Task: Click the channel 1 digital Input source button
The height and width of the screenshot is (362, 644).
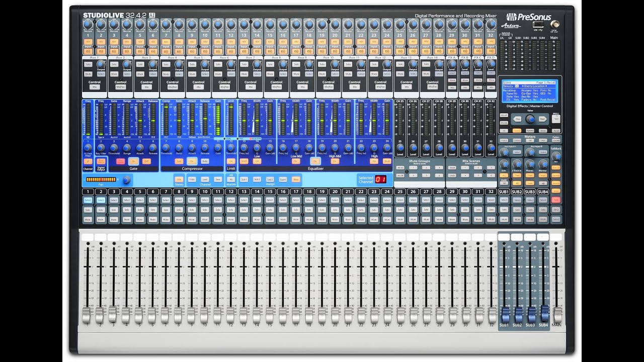Action: point(88,51)
